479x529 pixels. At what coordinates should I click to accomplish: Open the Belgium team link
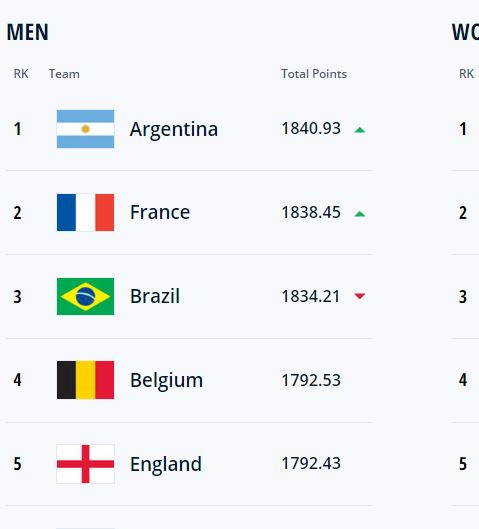coord(167,381)
